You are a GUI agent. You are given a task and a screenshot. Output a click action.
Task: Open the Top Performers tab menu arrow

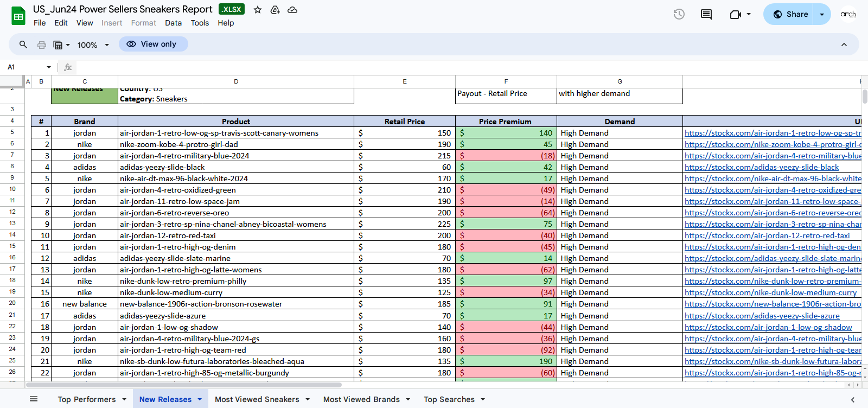(x=124, y=399)
